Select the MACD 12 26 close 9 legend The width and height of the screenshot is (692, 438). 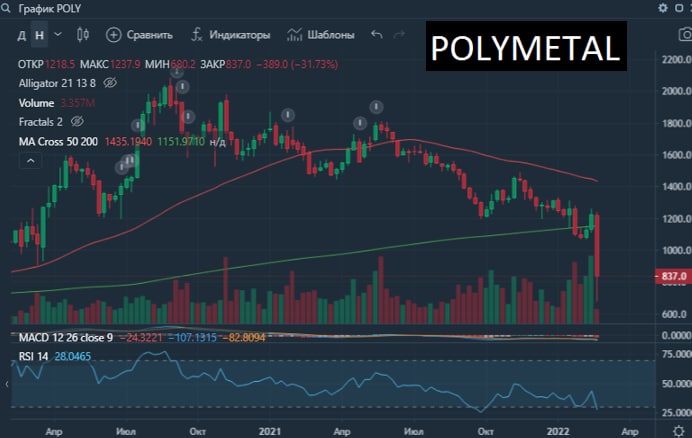click(x=66, y=338)
